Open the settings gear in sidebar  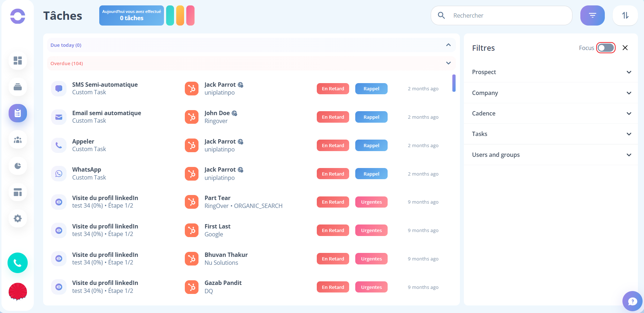18,218
